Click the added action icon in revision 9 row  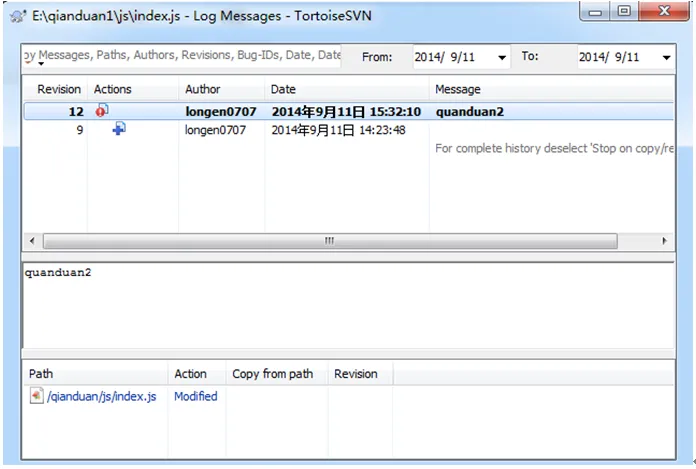tap(119, 129)
